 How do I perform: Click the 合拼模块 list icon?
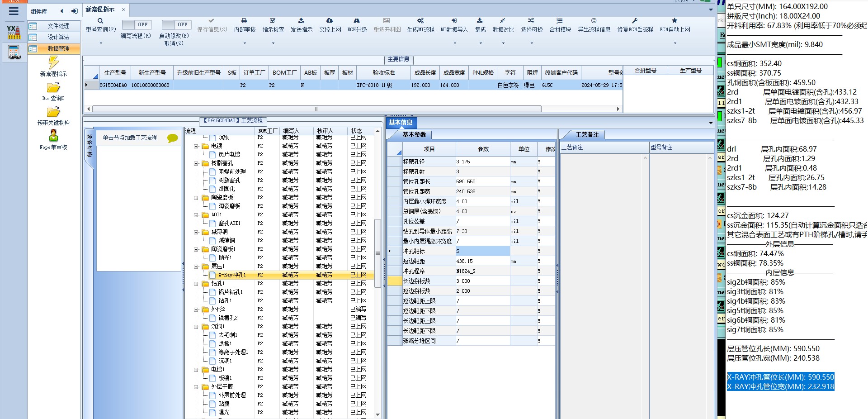click(x=560, y=21)
